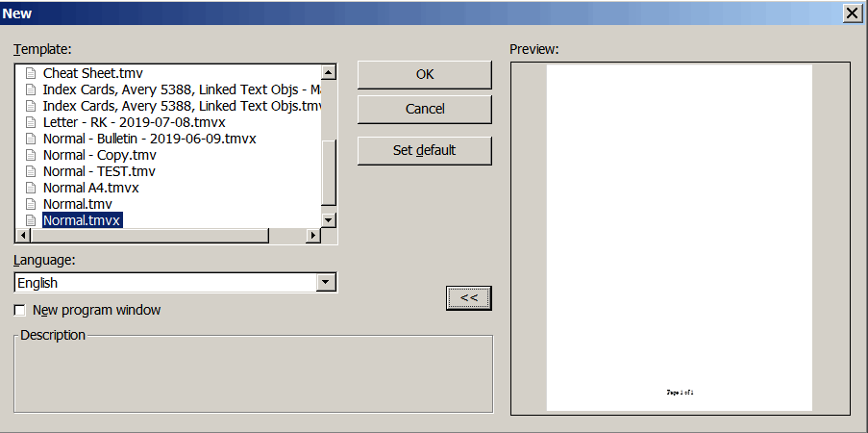Open the Language dropdown list
The width and height of the screenshot is (868, 433).
(x=326, y=283)
